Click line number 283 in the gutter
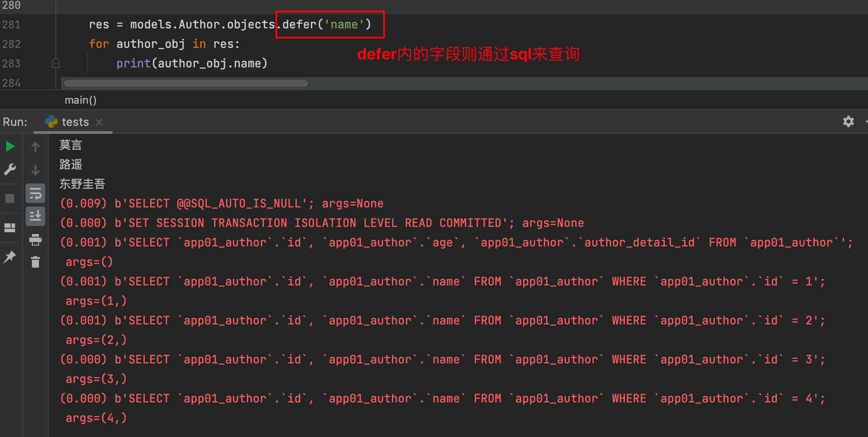The image size is (868, 437). click(12, 63)
